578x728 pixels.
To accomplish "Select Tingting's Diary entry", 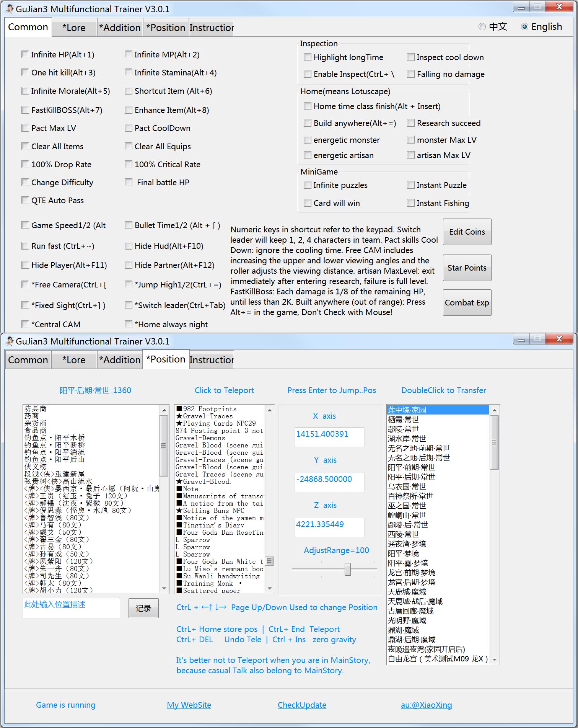I will pyautogui.click(x=220, y=525).
